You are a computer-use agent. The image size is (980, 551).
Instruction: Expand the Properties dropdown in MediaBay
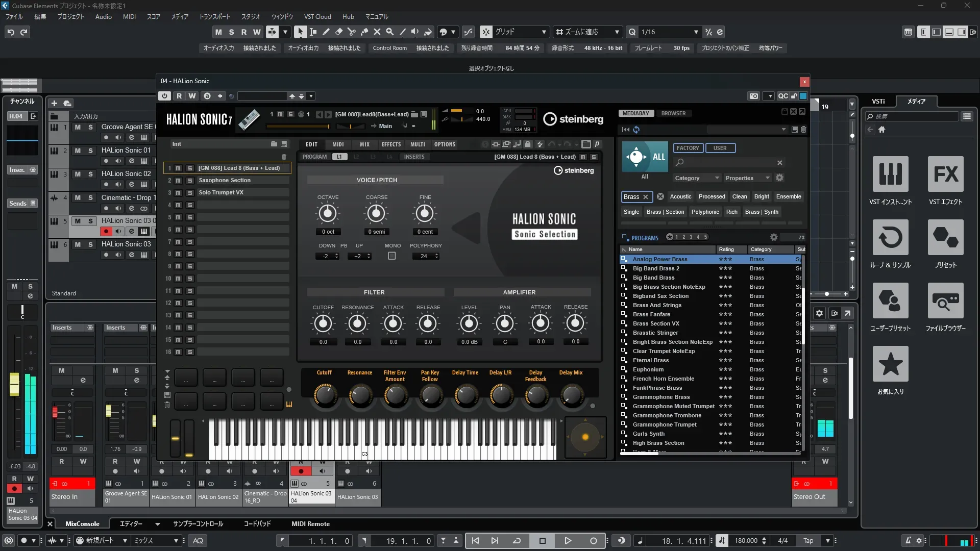[x=747, y=178]
